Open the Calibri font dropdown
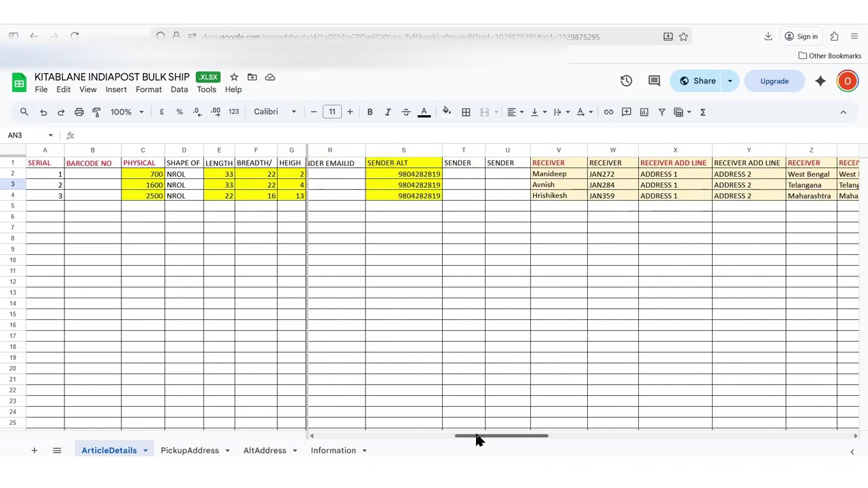This screenshot has width=868, height=488. tap(275, 112)
